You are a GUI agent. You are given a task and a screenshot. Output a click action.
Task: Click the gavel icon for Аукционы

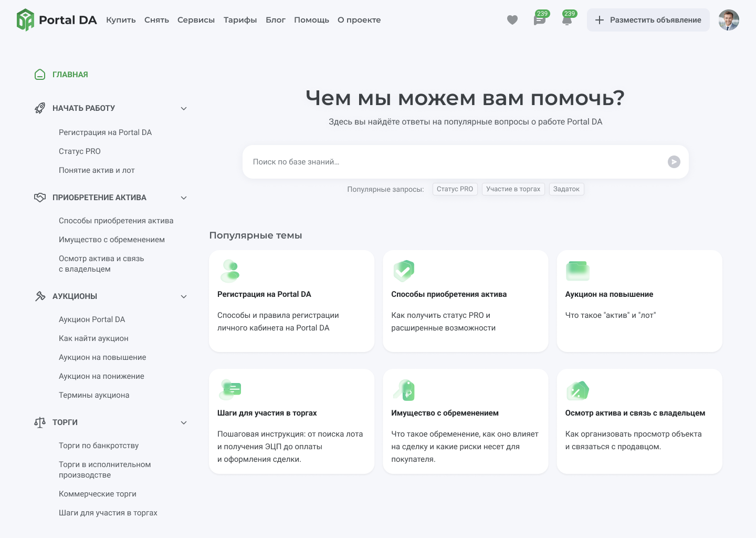click(x=40, y=296)
